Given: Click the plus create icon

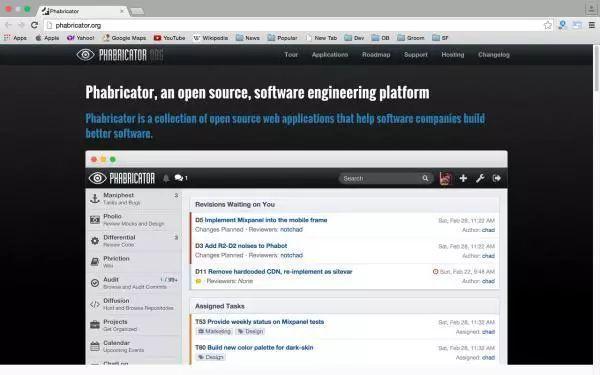Looking at the screenshot, I should click(x=463, y=178).
